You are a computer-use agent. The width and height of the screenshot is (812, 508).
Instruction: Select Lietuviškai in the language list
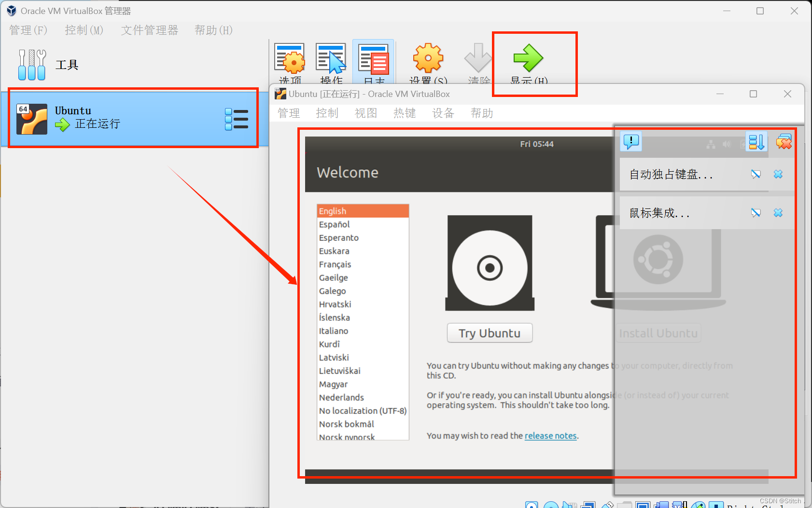pos(363,371)
